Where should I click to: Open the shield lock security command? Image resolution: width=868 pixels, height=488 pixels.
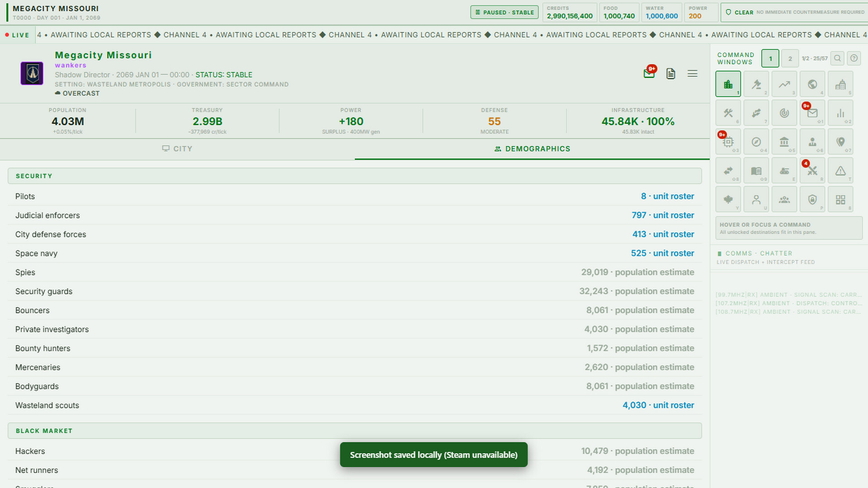pyautogui.click(x=812, y=200)
